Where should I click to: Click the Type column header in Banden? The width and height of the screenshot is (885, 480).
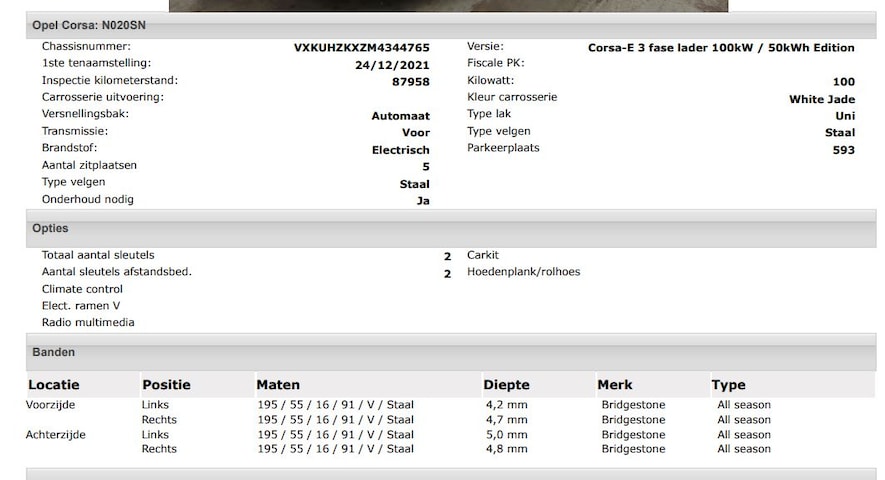click(x=728, y=385)
